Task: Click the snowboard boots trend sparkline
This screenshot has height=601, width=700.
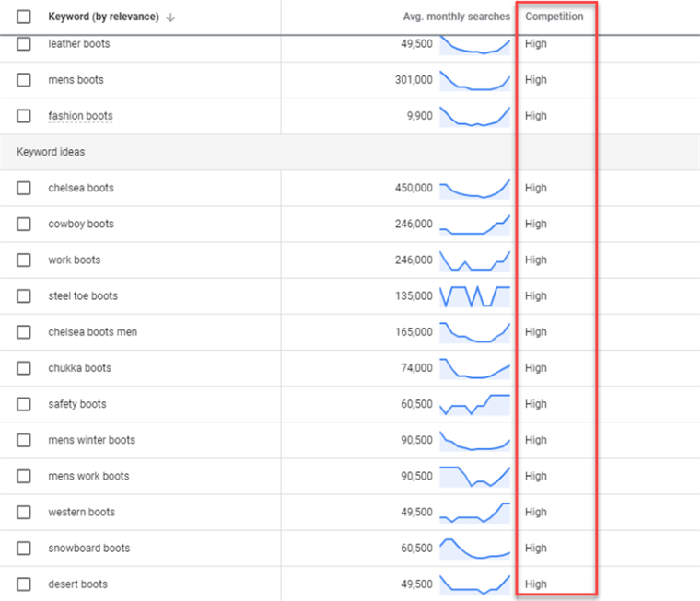Action: coord(474,549)
